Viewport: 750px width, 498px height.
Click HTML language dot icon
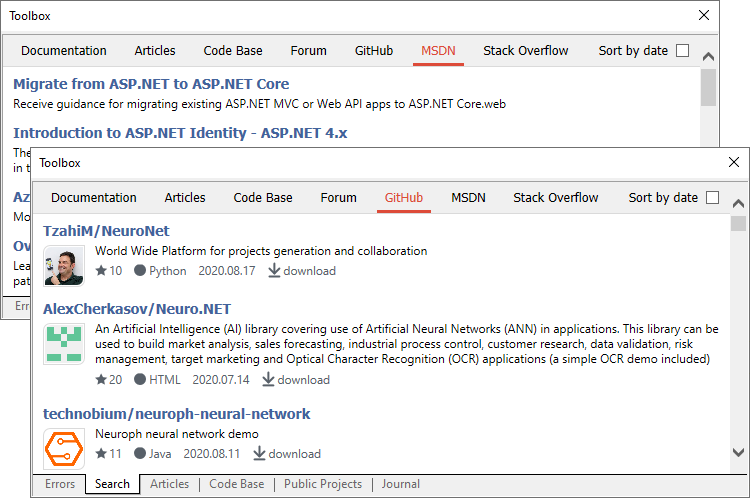tap(140, 380)
